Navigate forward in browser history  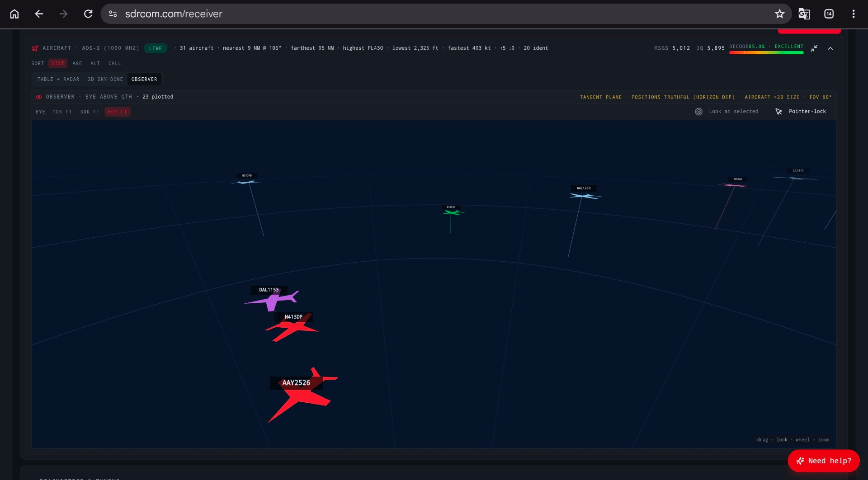click(64, 14)
